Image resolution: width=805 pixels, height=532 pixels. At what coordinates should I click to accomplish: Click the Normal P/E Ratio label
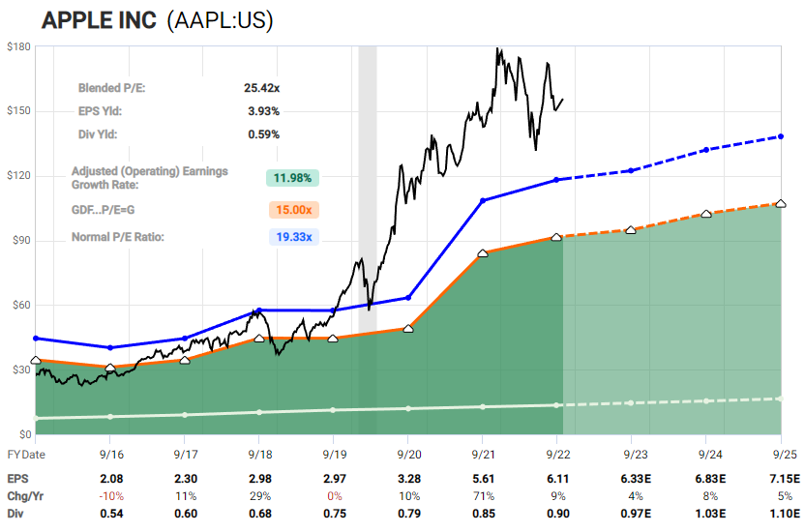pos(118,237)
